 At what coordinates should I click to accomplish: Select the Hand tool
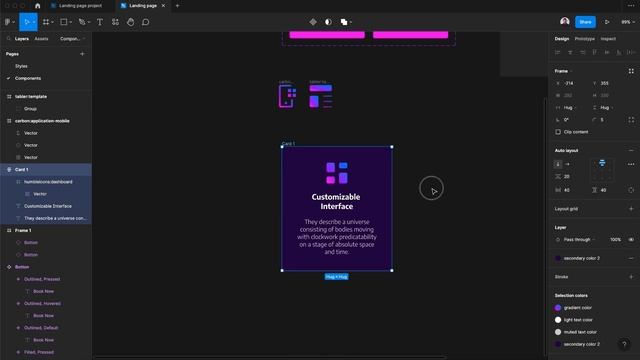(131, 22)
